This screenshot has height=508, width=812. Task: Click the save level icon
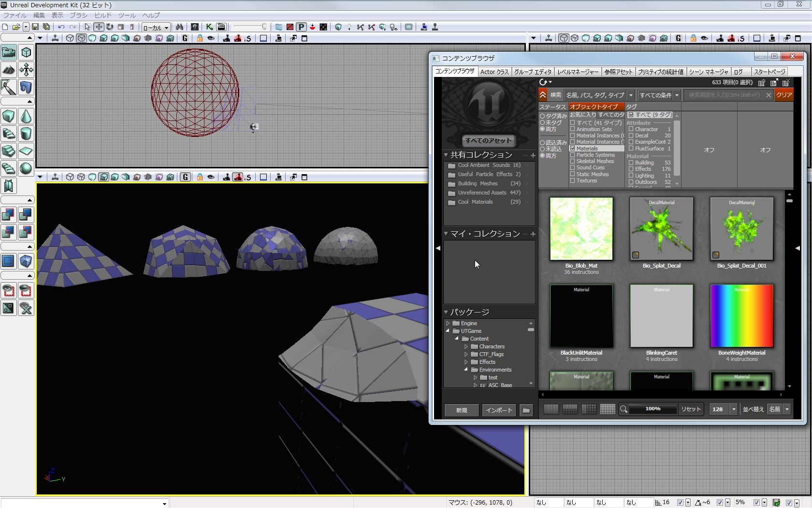point(35,27)
